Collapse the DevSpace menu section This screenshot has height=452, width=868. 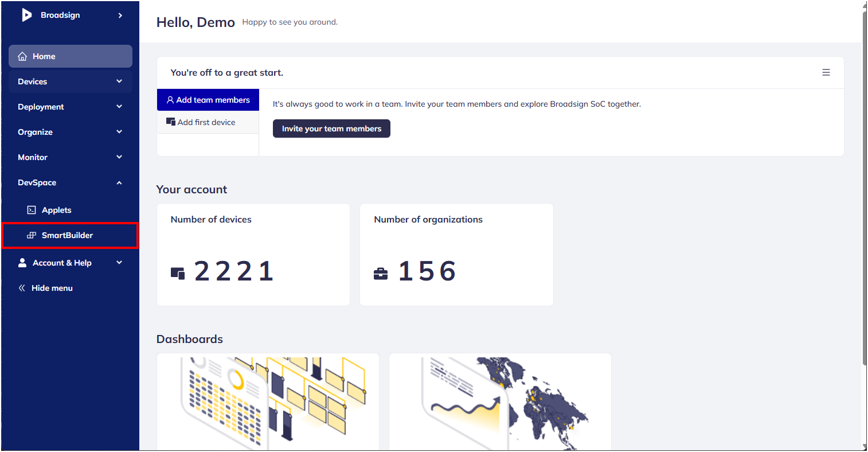click(x=119, y=183)
